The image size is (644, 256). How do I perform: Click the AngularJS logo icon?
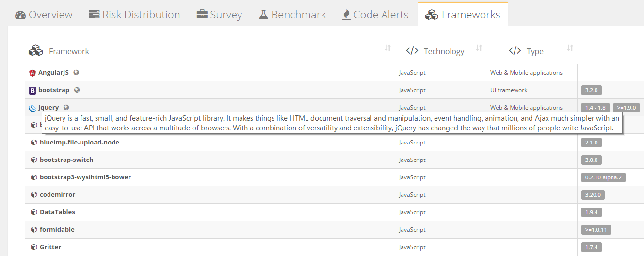pyautogui.click(x=32, y=73)
